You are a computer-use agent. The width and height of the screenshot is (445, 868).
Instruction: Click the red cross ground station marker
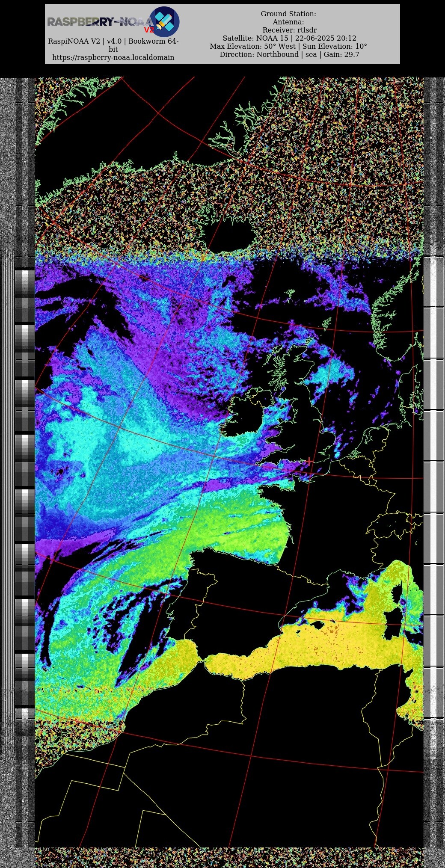[x=309, y=462]
